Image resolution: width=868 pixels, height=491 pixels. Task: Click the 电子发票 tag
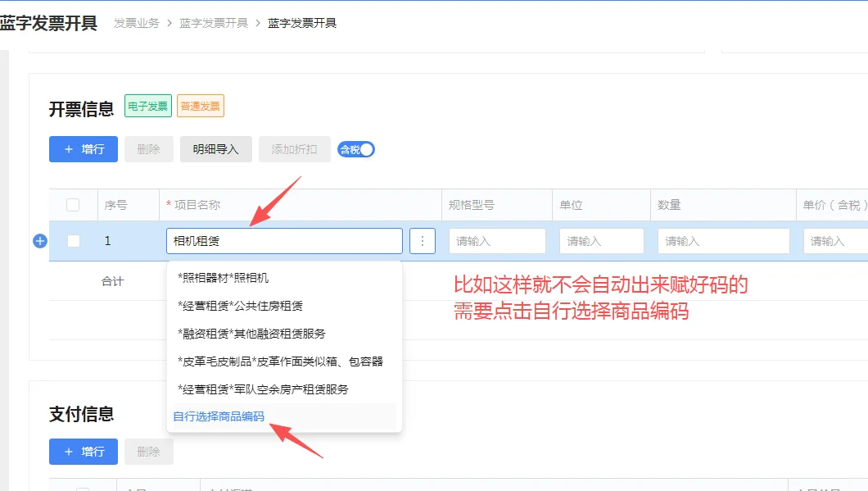[x=147, y=105]
